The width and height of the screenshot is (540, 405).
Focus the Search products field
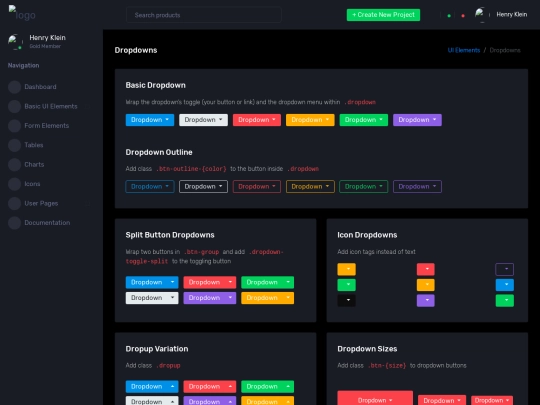[x=204, y=15]
